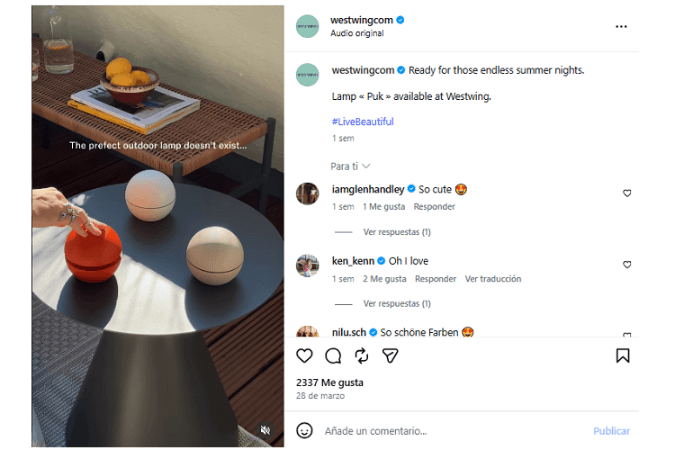The height and width of the screenshot is (450, 675).
Task: Like ken_kenn's comment heart
Action: point(627,265)
